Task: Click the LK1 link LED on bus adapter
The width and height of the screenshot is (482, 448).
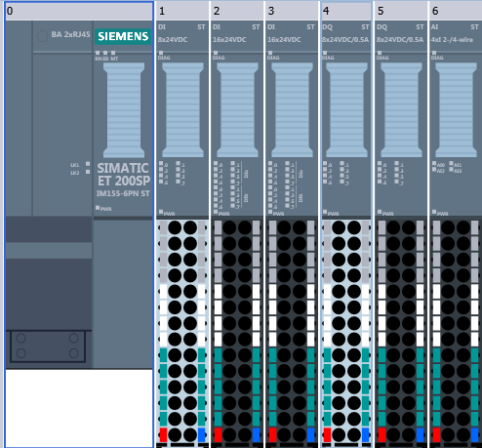Action: pos(88,164)
